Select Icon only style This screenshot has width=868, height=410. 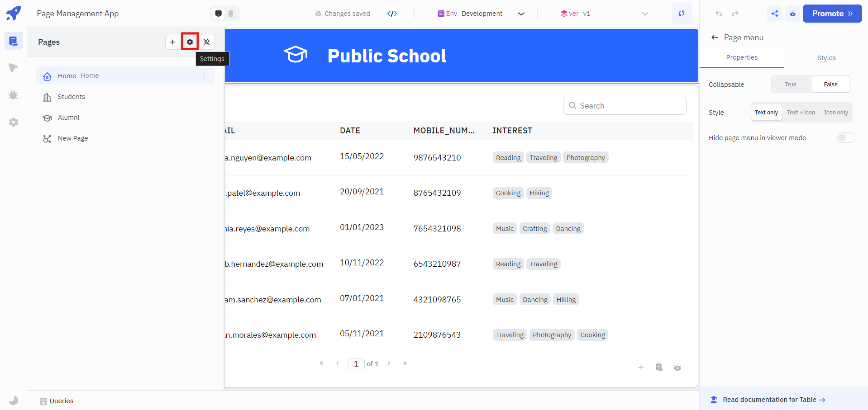point(836,113)
